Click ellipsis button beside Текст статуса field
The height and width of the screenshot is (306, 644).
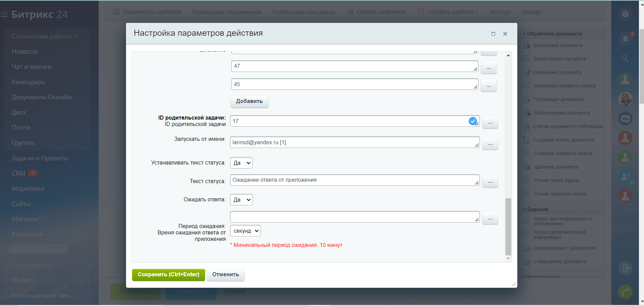coord(490,182)
